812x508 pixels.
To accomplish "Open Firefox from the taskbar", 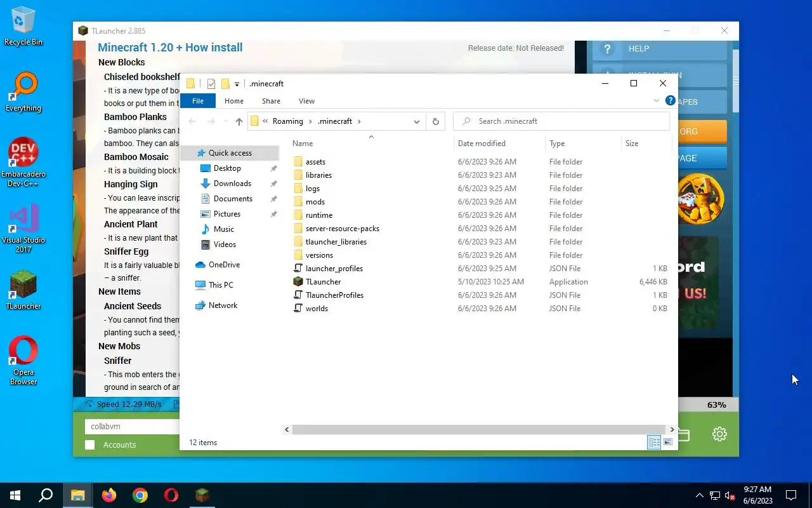I will (109, 495).
